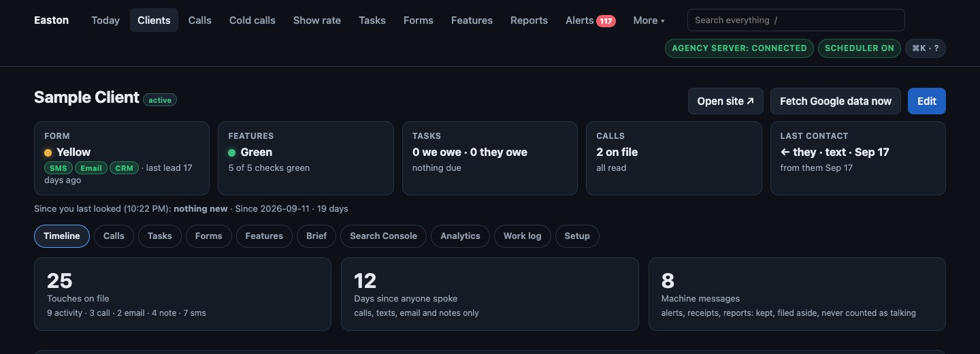
Task: Click Agency Server: Connected status pill
Action: [739, 48]
